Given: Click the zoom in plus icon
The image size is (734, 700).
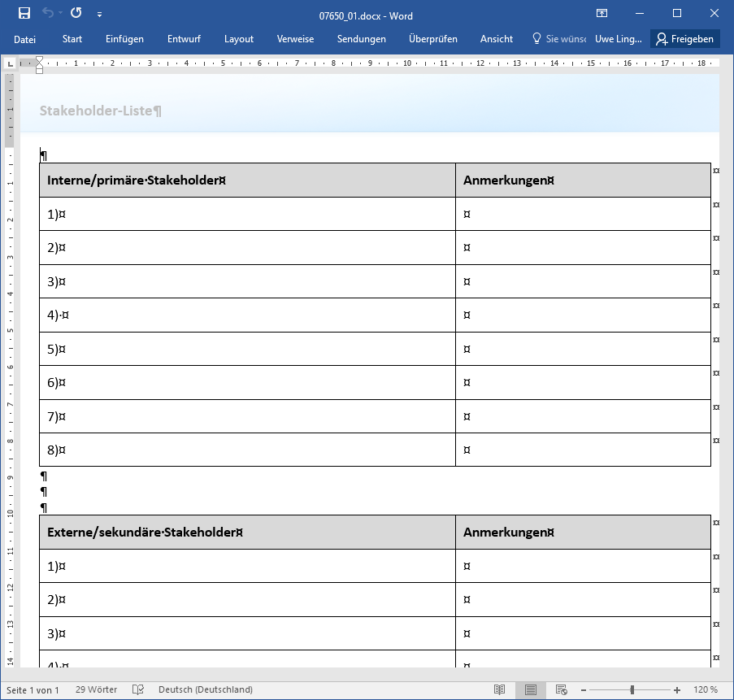Looking at the screenshot, I should point(677,689).
